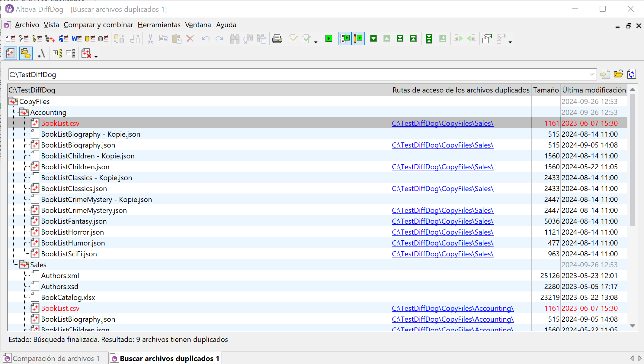
Task: Open the Herramientas menu
Action: (159, 25)
